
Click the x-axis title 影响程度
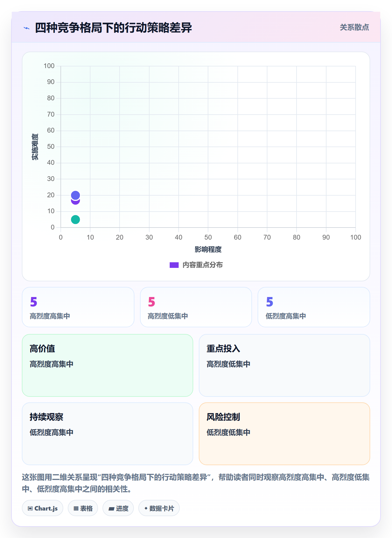[x=208, y=249]
